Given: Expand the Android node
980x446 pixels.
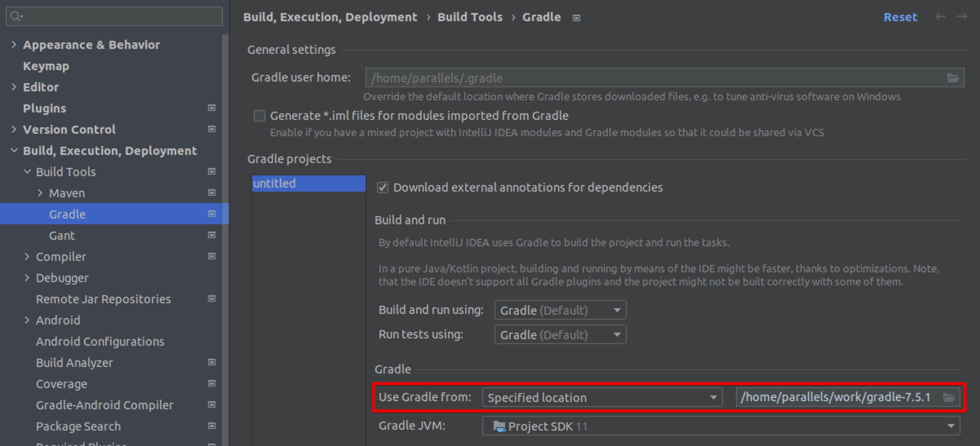Looking at the screenshot, I should pos(27,320).
